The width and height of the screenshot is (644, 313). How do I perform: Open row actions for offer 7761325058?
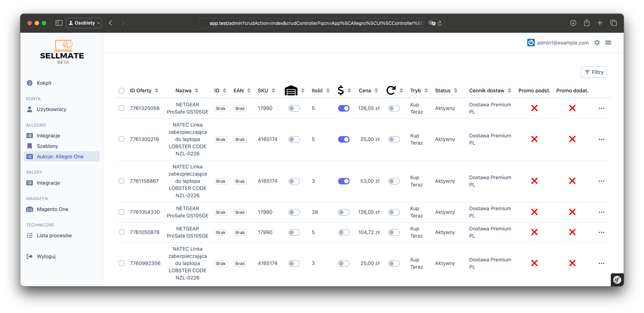click(x=602, y=108)
